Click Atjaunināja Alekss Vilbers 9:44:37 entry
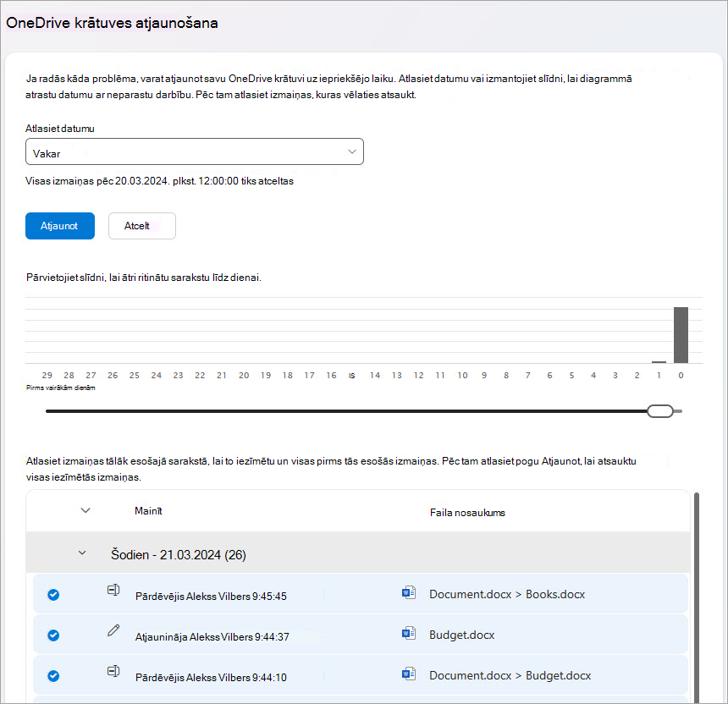Image resolution: width=728 pixels, height=704 pixels. 212,637
